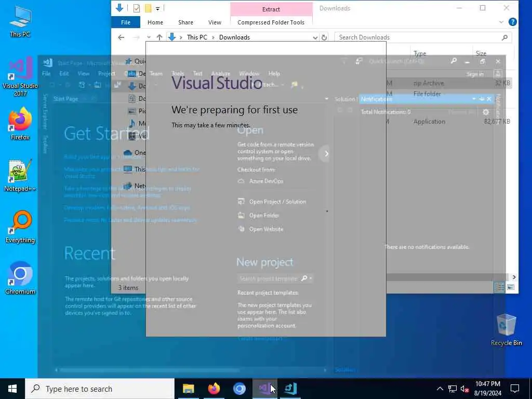Click the muted volume tray icon
The width and height of the screenshot is (532, 399).
coord(464,389)
